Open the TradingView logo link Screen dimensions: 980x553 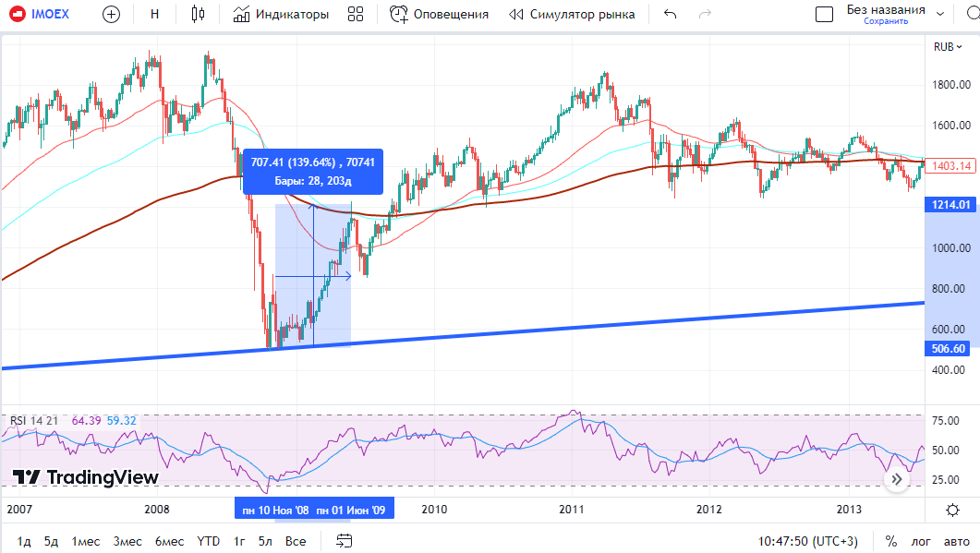(x=86, y=477)
